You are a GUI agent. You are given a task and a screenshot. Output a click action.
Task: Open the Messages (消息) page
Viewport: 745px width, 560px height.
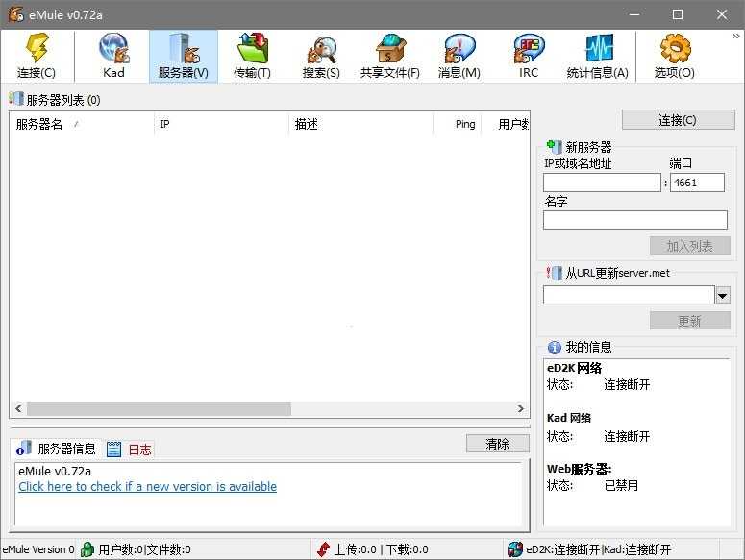[459, 56]
